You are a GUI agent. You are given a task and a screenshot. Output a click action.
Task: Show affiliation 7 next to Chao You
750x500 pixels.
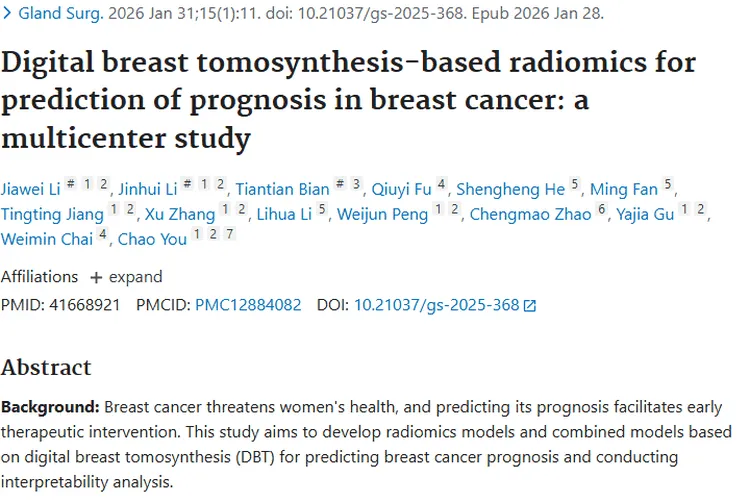pos(230,235)
